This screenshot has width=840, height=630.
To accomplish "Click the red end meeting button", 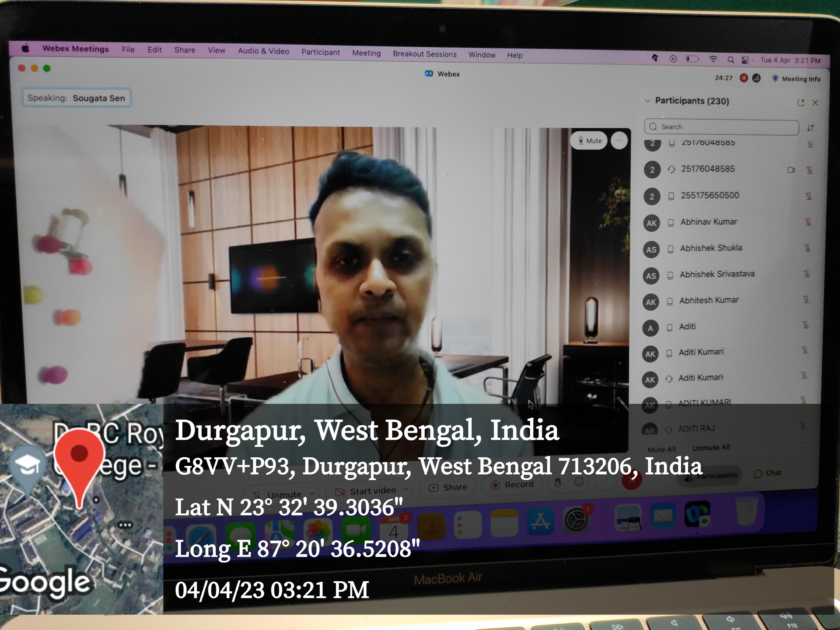I will tap(632, 479).
